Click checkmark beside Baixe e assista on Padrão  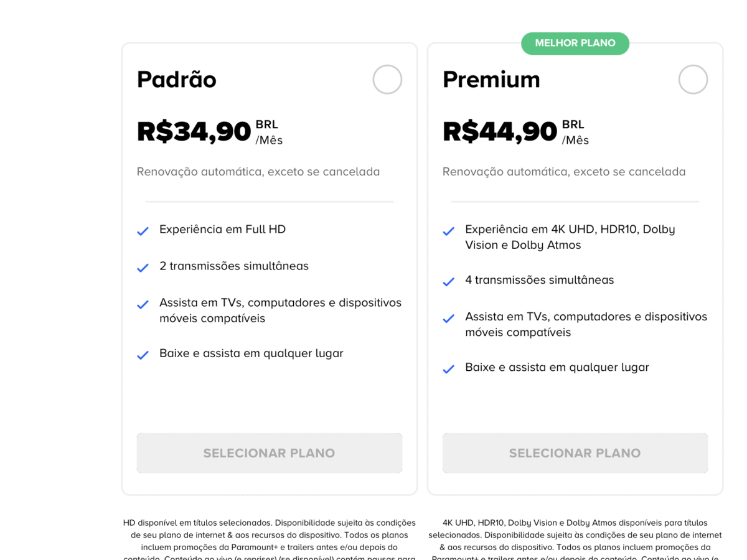[143, 355]
